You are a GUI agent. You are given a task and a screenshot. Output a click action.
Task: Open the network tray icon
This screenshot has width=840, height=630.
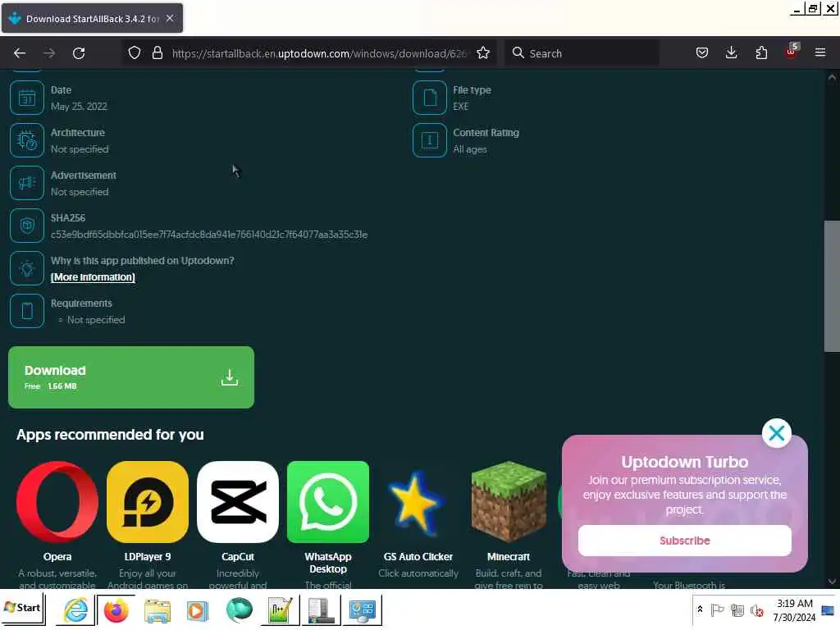coord(737,610)
